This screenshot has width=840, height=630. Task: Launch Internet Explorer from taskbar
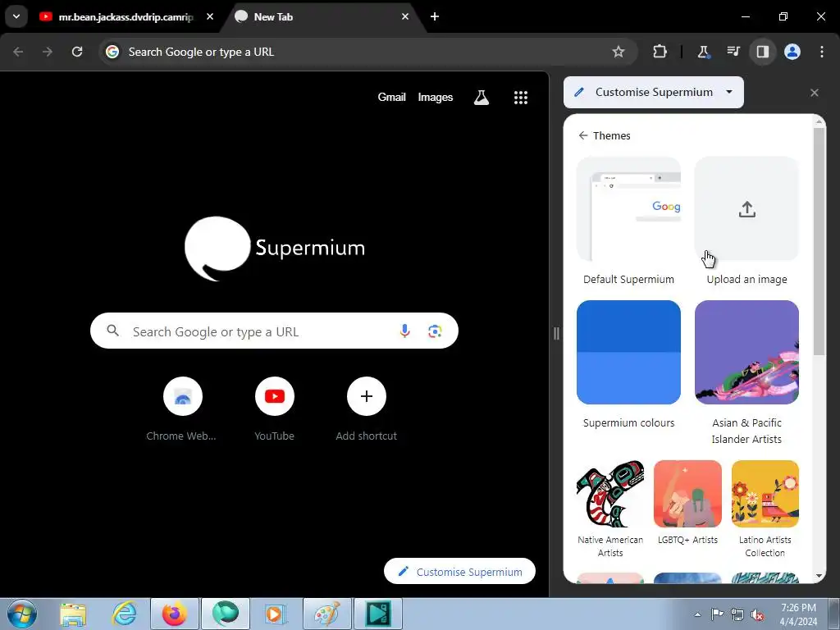[x=125, y=614]
